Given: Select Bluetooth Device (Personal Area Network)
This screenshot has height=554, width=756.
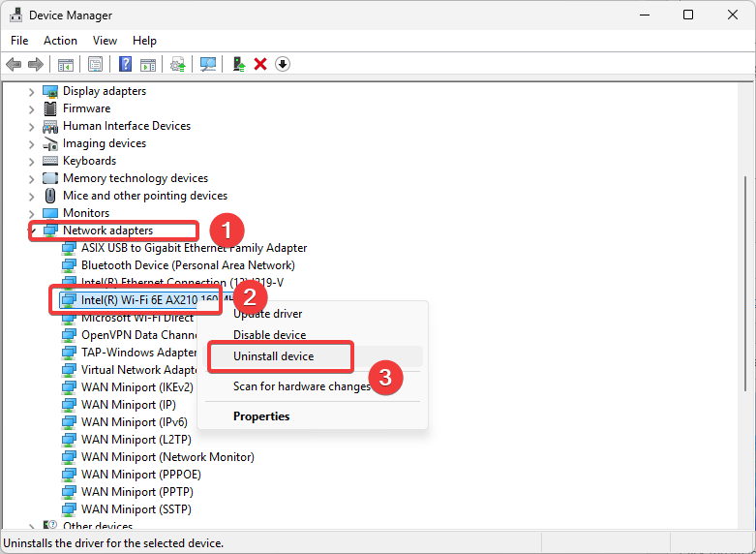Looking at the screenshot, I should tap(188, 265).
